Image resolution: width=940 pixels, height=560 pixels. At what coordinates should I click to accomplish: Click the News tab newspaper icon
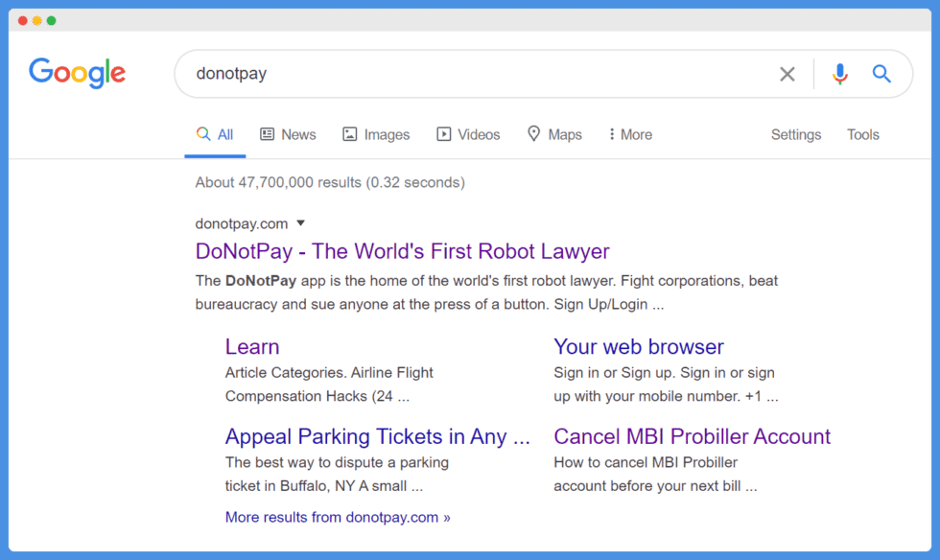(x=267, y=133)
